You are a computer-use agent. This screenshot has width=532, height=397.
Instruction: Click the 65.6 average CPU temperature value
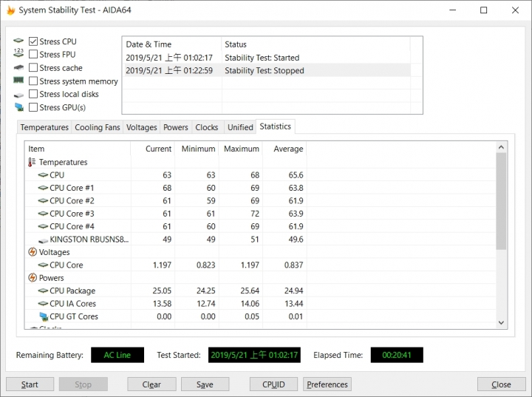pyautogui.click(x=296, y=175)
